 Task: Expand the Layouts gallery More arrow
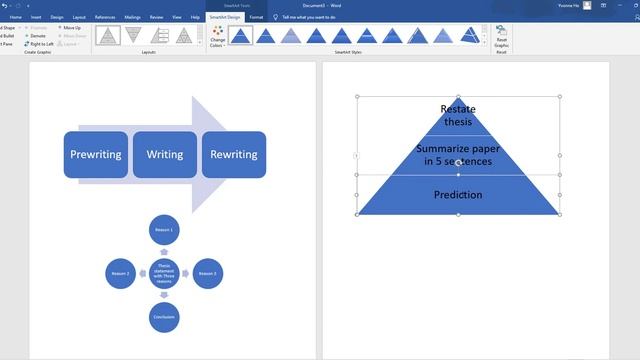(x=200, y=42)
